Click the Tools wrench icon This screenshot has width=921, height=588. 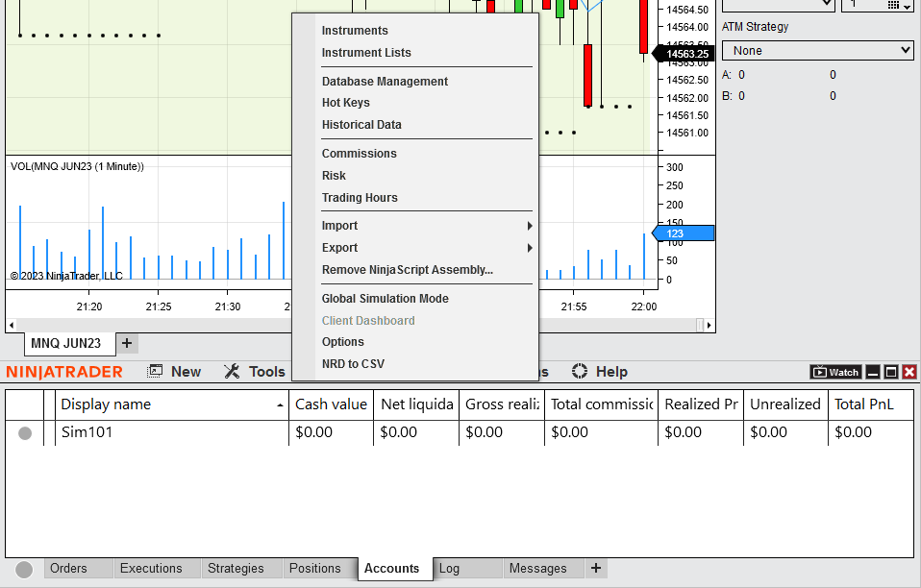pyautogui.click(x=232, y=371)
